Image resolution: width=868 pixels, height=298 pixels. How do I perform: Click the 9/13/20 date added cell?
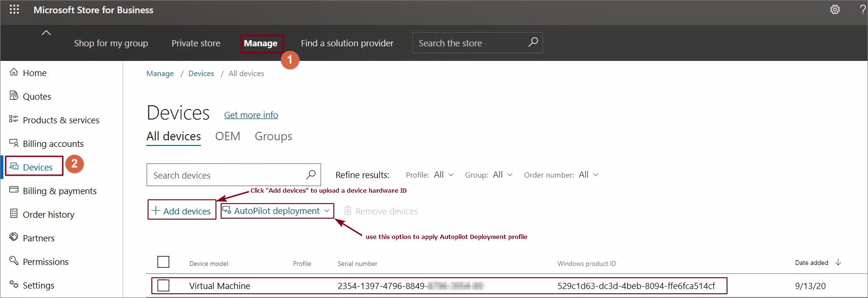[810, 286]
